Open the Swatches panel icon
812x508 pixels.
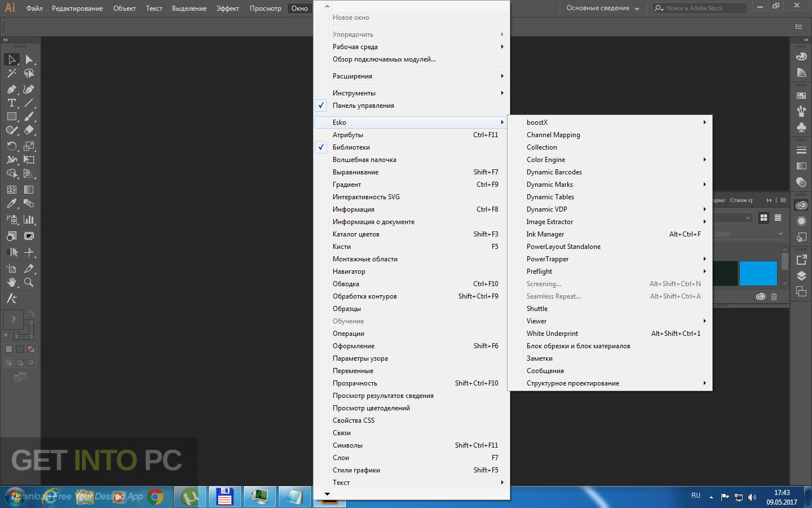801,96
